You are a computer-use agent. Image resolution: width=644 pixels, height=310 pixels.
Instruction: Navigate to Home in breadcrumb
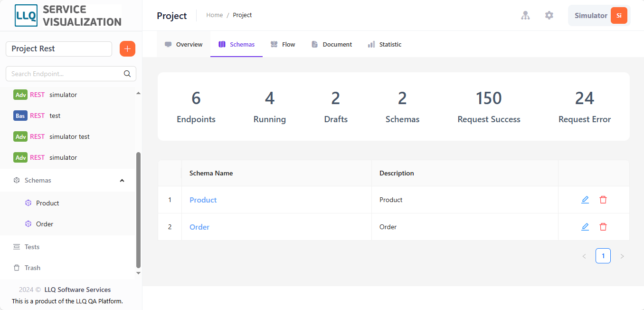[215, 15]
